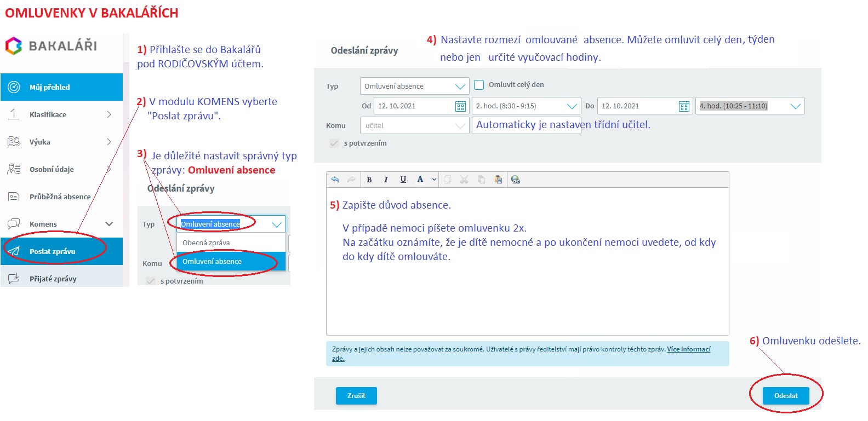Redo the edit in the editor toolbar
This screenshot has height=421, width=868.
click(351, 180)
